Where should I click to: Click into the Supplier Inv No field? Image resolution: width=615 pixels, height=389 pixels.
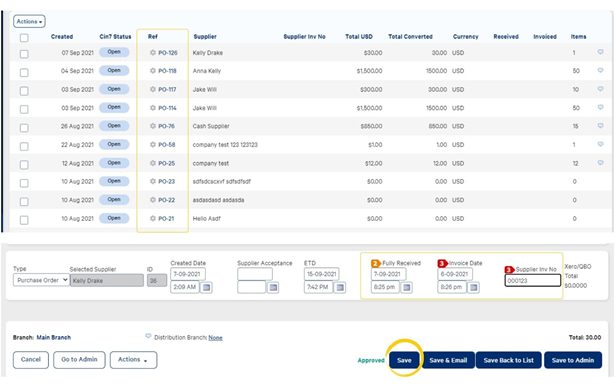click(x=533, y=280)
